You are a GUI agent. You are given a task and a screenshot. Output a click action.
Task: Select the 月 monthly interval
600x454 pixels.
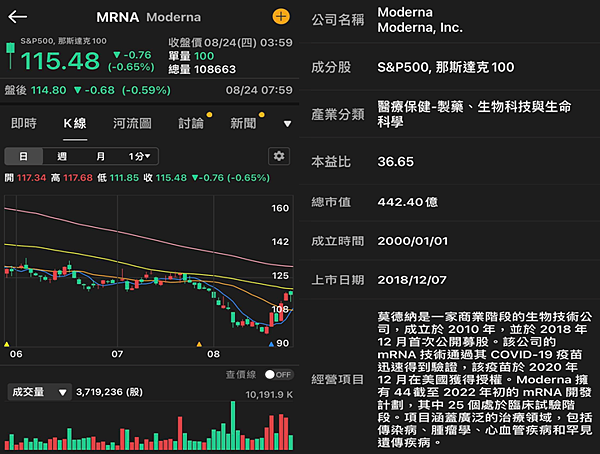point(100,157)
